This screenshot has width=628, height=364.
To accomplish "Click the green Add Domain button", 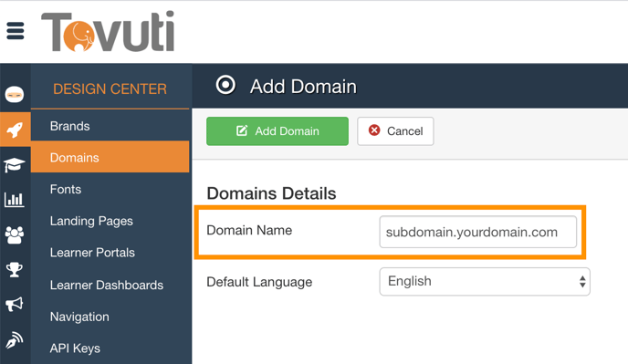I will (277, 131).
